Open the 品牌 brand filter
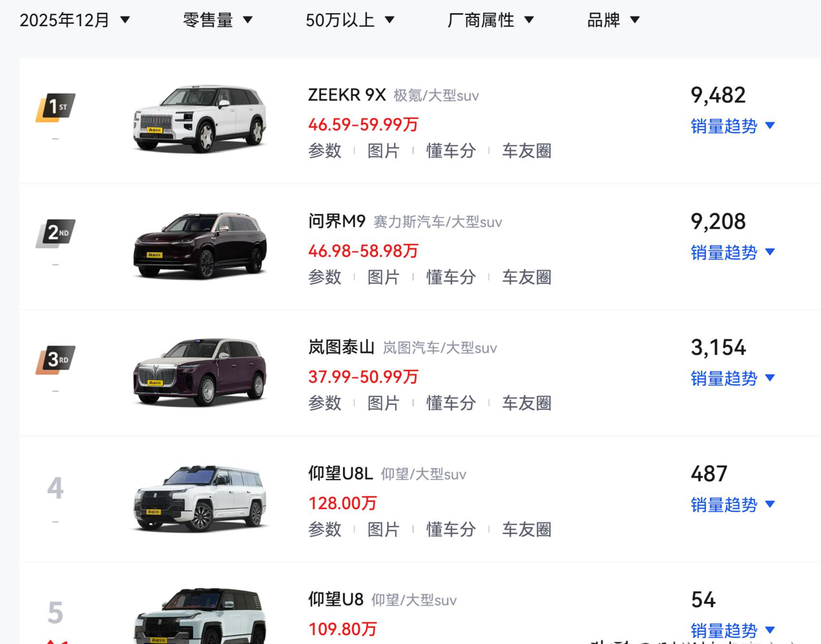The width and height of the screenshot is (821, 644). coord(613,20)
